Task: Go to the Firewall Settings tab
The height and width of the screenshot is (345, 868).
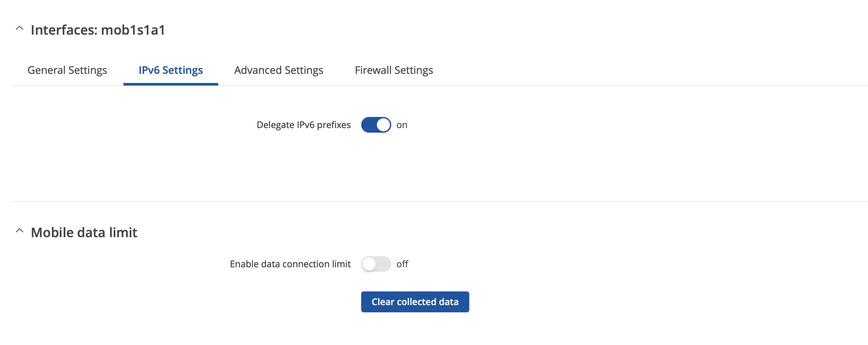Action: coord(394,70)
